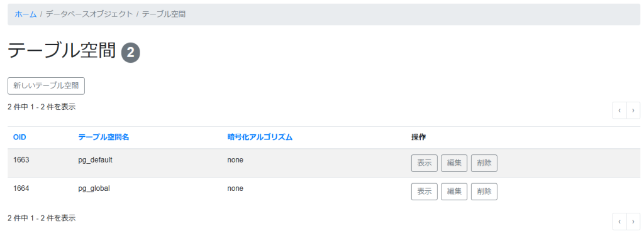Click 削除 for the pg_default row

click(x=484, y=163)
